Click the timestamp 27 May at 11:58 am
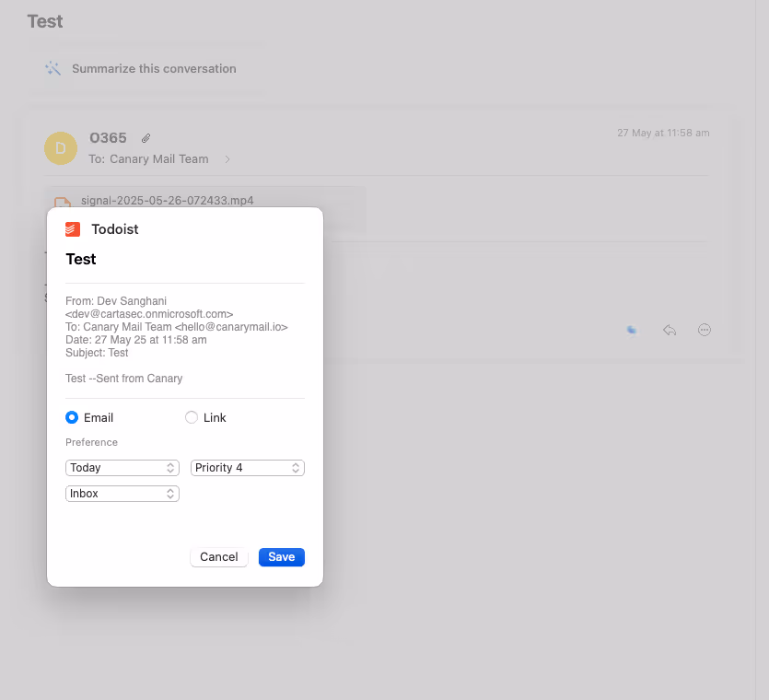This screenshot has height=700, width=769. tap(663, 133)
